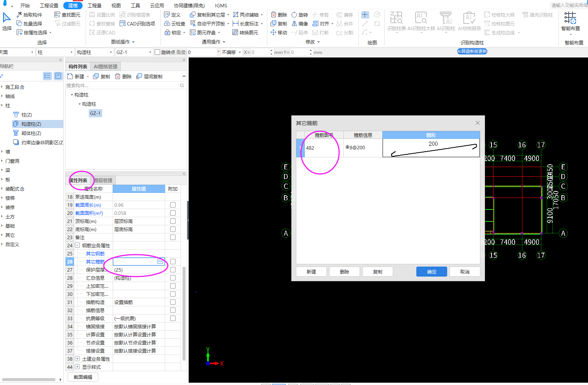Expand the 墙 node in navigation tree
Image resolution: width=588 pixels, height=385 pixels.
[2, 152]
